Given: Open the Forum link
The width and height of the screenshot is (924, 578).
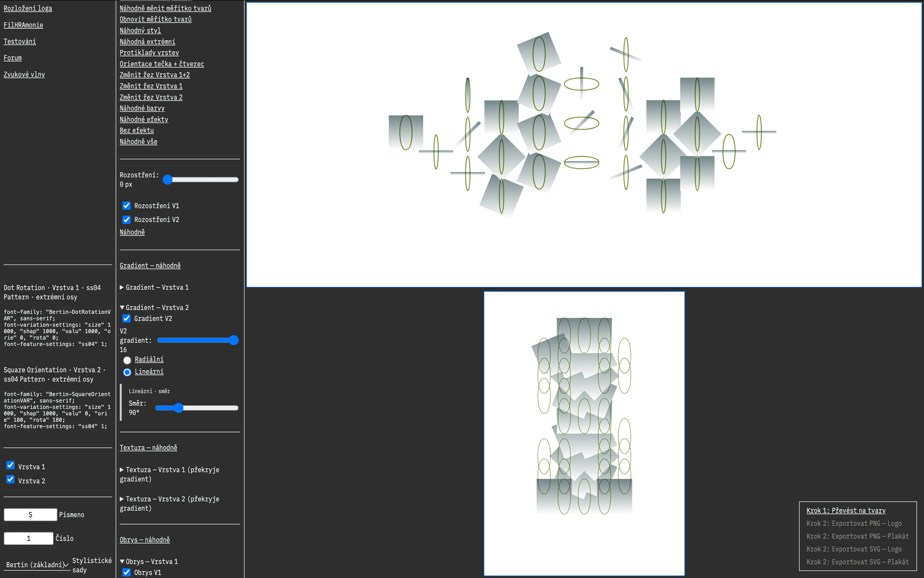Looking at the screenshot, I should pos(13,58).
